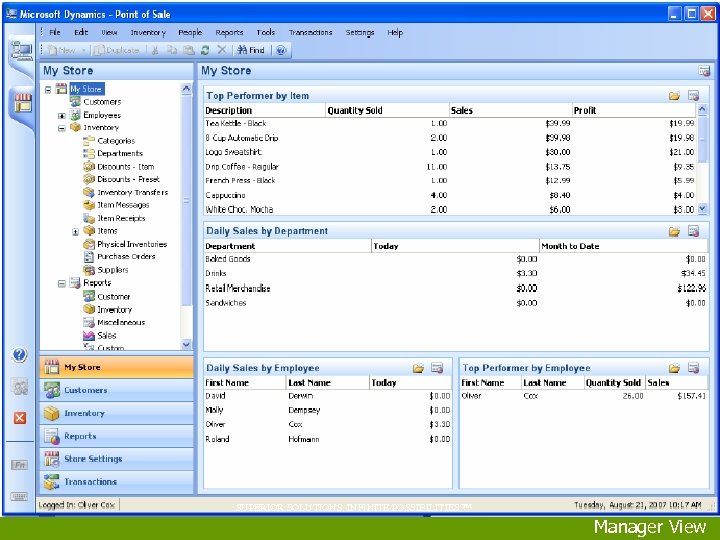Collapse the Reports tree node
The height and width of the screenshot is (540, 720).
click(x=62, y=284)
